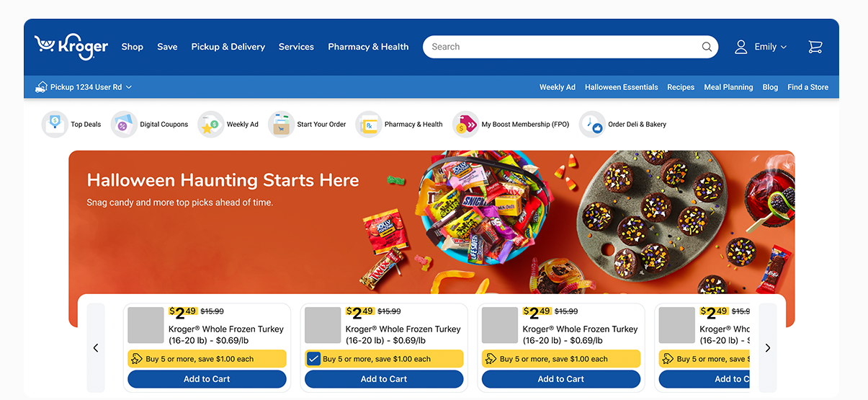
Task: Open the Shop menu
Action: pos(133,47)
